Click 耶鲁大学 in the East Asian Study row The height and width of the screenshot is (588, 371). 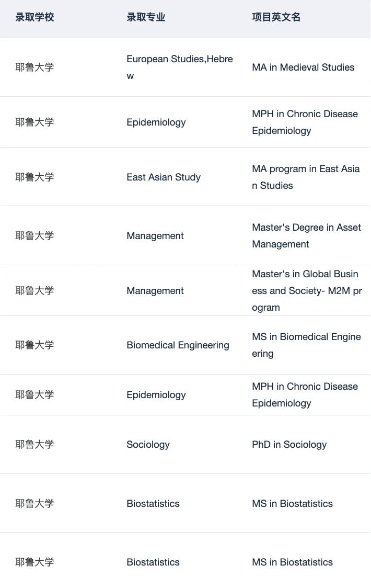pyautogui.click(x=34, y=177)
